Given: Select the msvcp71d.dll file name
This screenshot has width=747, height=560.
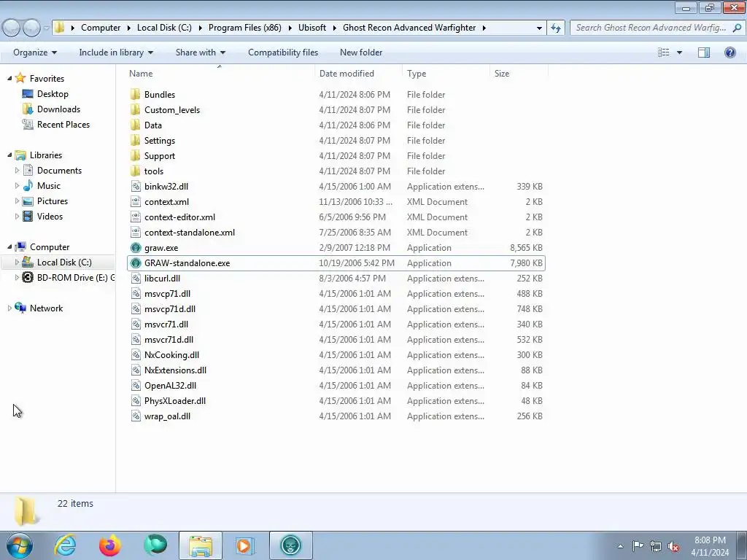Looking at the screenshot, I should click(x=170, y=309).
